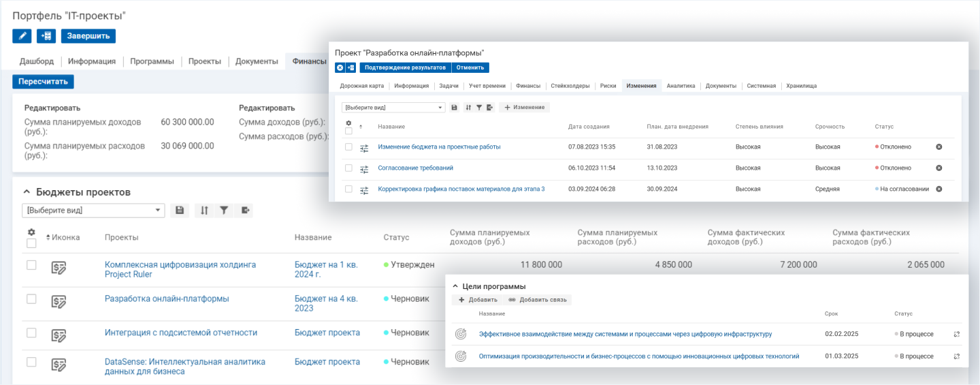Tick checkbox for Изменение бюджета на проектные работы
Image resolution: width=980 pixels, height=385 pixels.
[348, 147]
